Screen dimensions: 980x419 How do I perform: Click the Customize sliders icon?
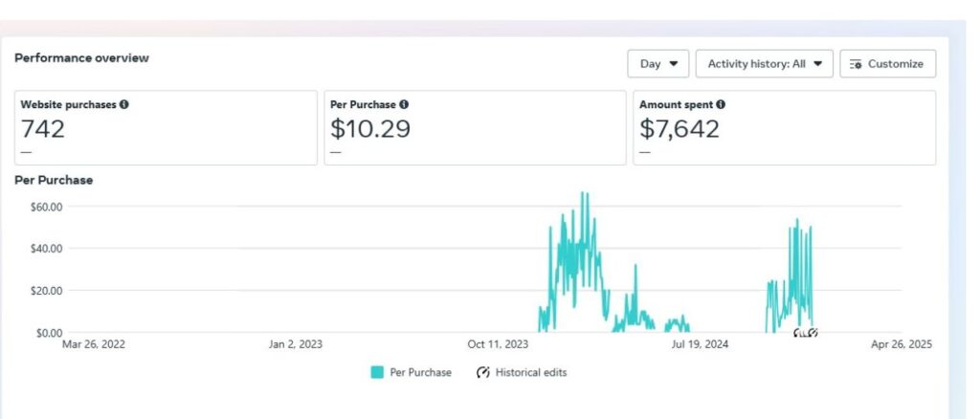click(856, 64)
